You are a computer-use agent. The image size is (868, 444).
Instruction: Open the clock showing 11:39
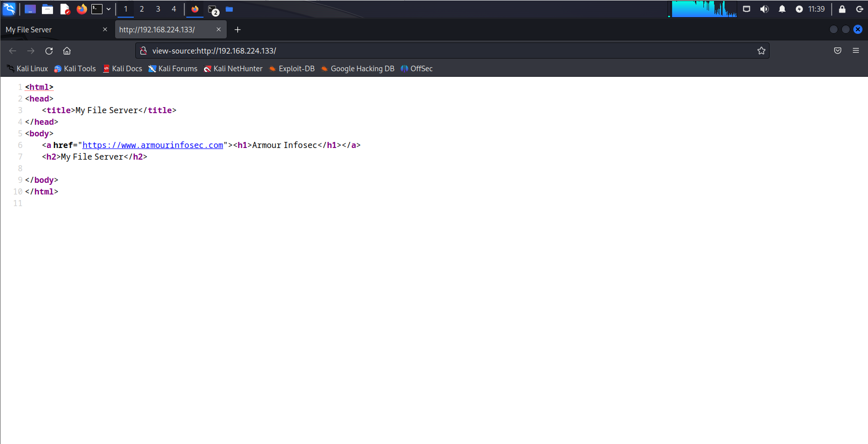(816, 9)
